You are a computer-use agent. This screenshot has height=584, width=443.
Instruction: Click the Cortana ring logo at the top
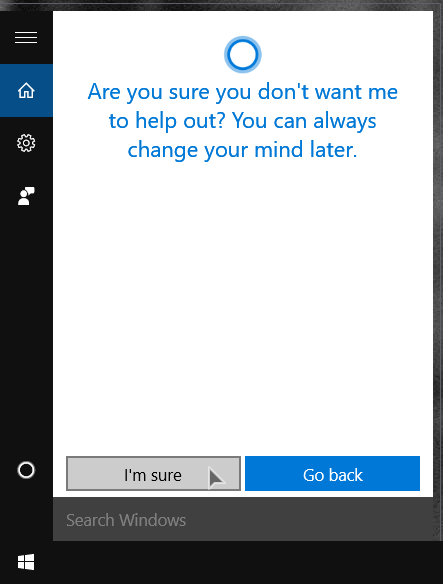[x=243, y=55]
